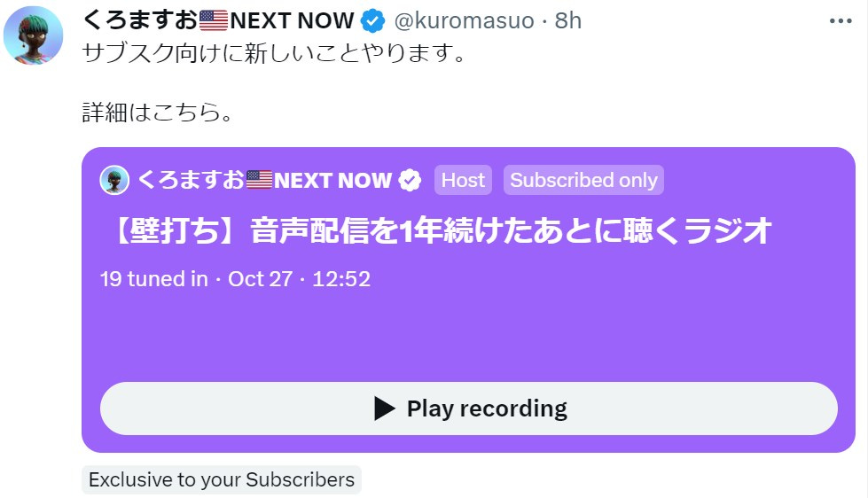
Task: Click the tweet text サブスク向けに新しいことやります。
Action: [x=275, y=53]
